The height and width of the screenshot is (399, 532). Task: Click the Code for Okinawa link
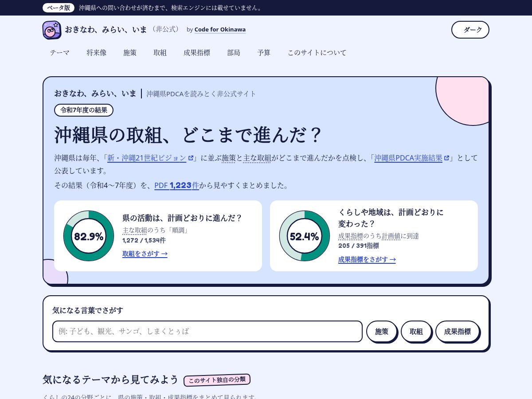(x=220, y=30)
